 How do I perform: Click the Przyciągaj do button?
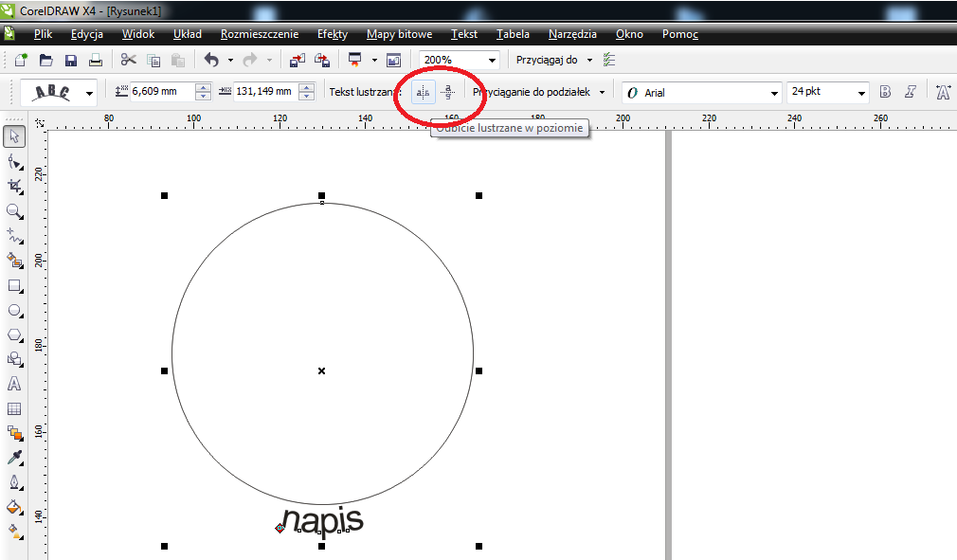(554, 60)
